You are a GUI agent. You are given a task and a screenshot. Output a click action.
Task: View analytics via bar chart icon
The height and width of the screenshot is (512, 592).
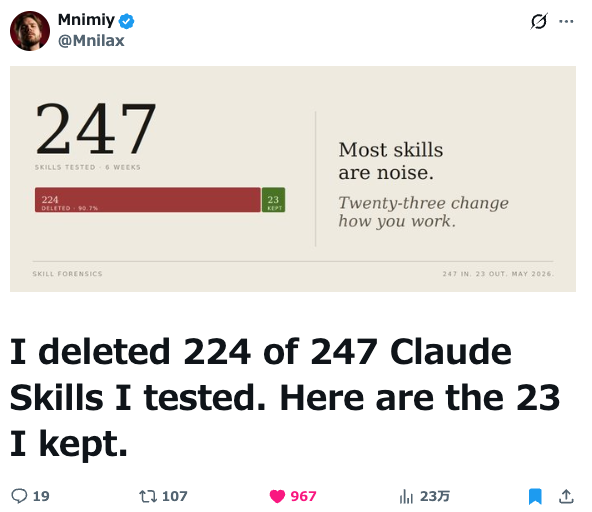click(406, 496)
